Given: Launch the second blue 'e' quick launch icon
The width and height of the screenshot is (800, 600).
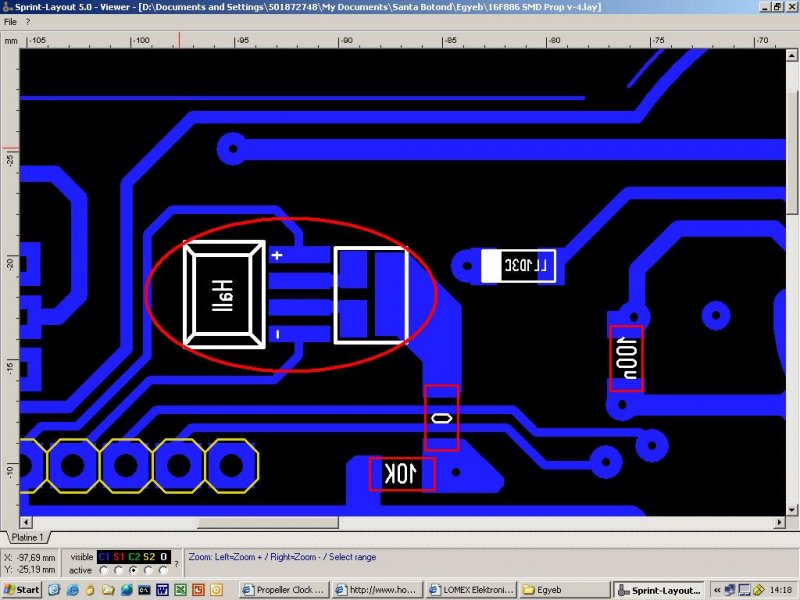Looking at the screenshot, I should pyautogui.click(x=72, y=590).
